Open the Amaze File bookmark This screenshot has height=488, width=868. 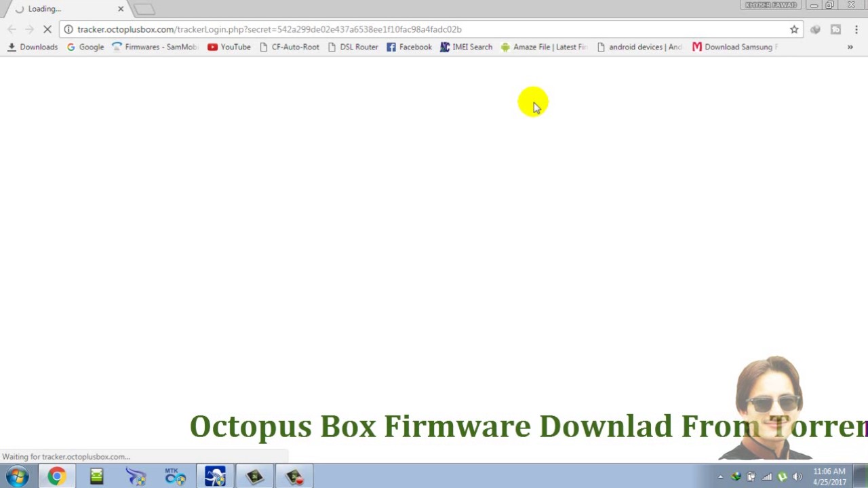pyautogui.click(x=543, y=47)
